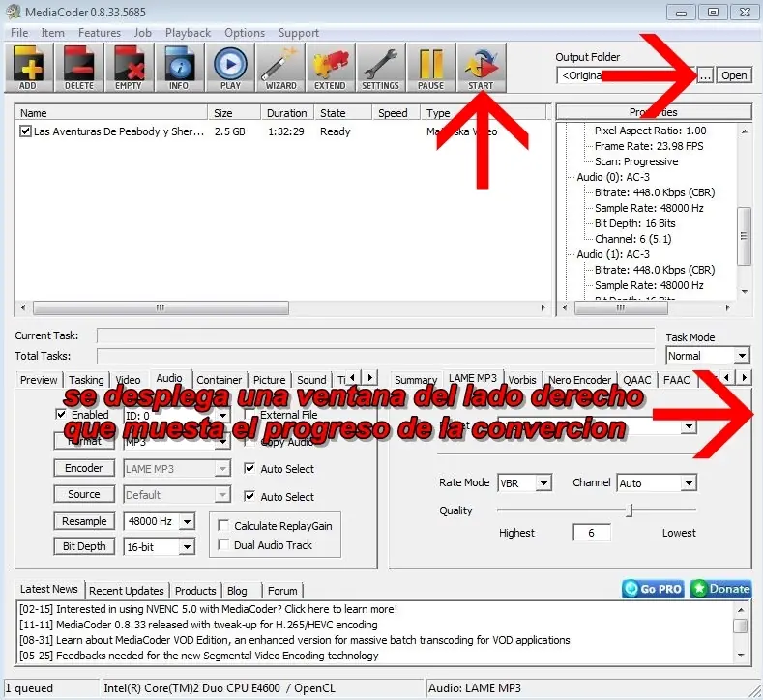Image resolution: width=763 pixels, height=700 pixels.
Task: Select Audio (0): AC-3 tree node
Action: point(613,177)
